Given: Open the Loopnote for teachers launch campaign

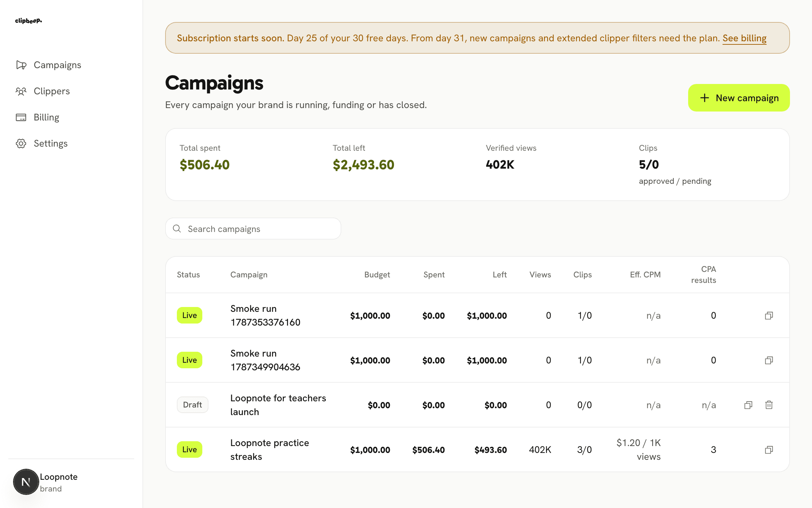Looking at the screenshot, I should (278, 405).
